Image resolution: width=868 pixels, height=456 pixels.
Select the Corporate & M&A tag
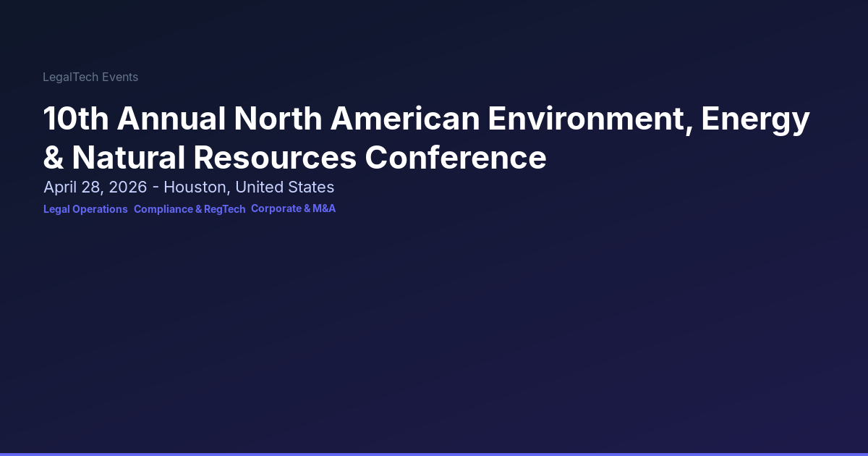[x=293, y=208]
